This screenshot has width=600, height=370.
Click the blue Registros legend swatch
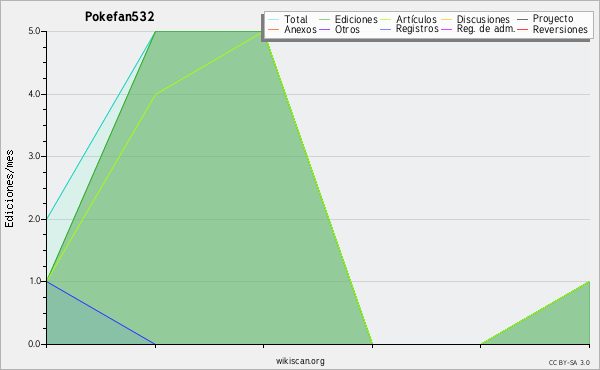[x=386, y=29]
